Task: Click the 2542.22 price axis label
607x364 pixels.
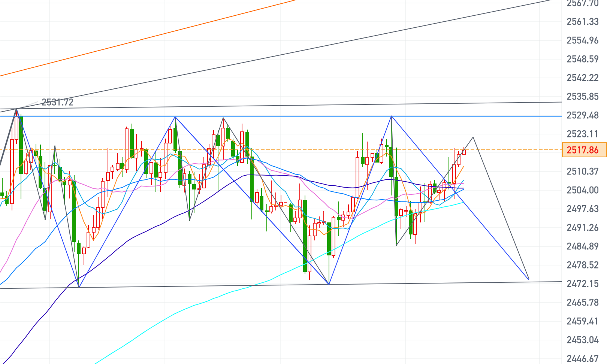Action: pos(583,78)
